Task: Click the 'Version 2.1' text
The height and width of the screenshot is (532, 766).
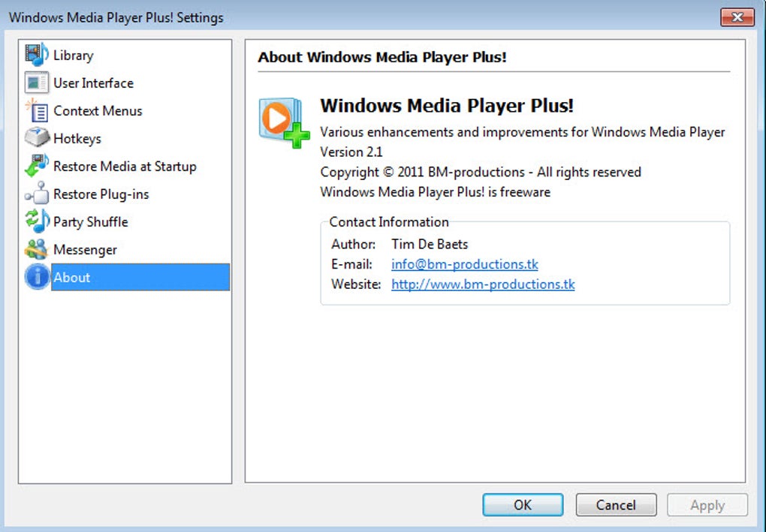Action: click(351, 152)
